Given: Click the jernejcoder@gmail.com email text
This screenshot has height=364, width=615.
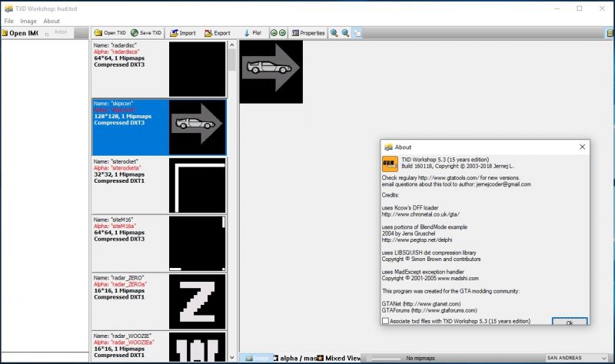Looking at the screenshot, I should [x=504, y=184].
